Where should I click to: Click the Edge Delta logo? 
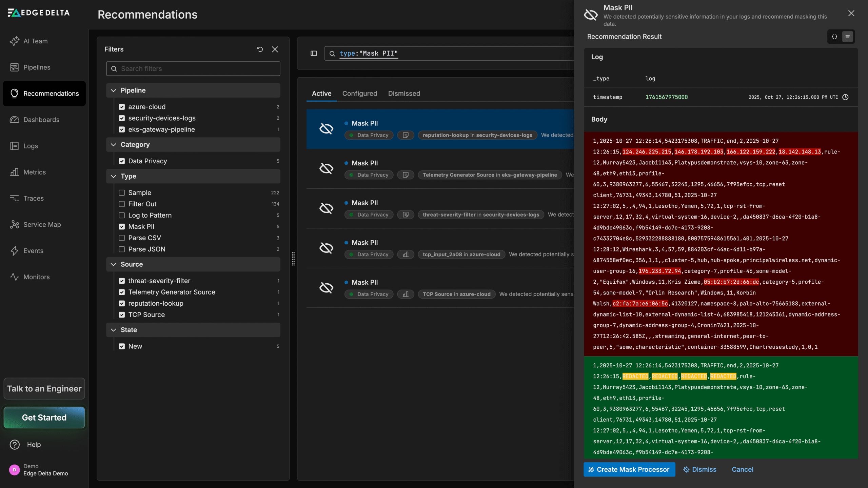(x=39, y=13)
